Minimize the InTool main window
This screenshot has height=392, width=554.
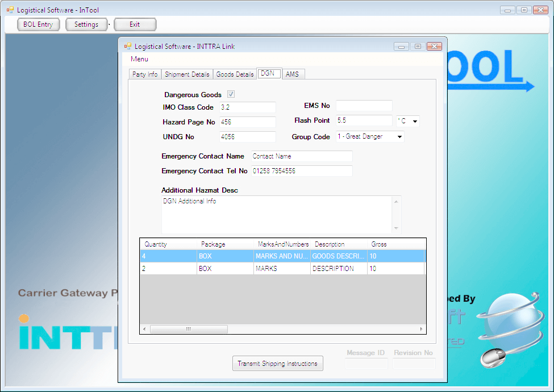(x=507, y=10)
